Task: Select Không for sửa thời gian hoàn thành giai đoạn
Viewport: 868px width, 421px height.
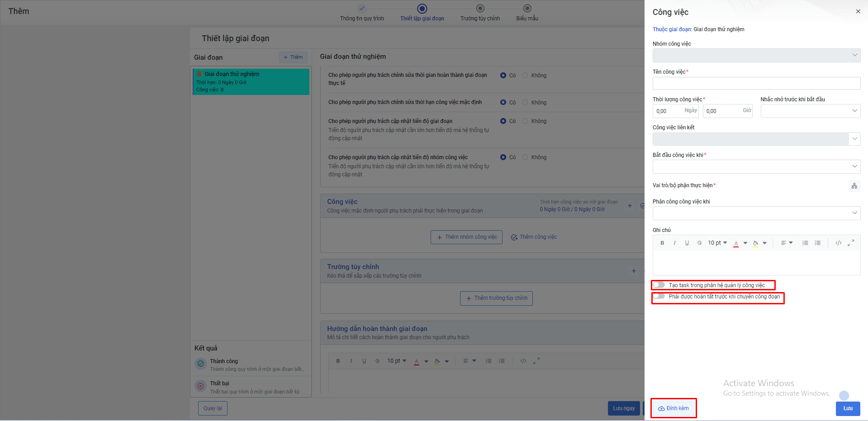Action: point(525,76)
